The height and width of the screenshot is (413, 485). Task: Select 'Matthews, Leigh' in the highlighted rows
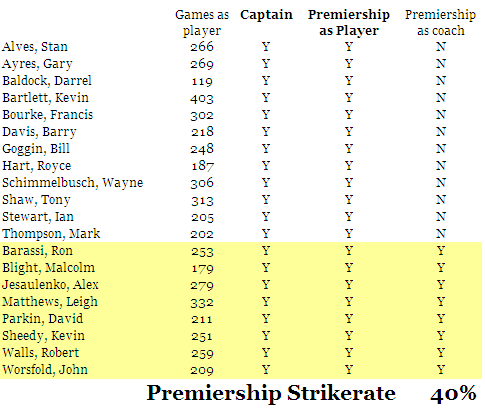(50, 302)
